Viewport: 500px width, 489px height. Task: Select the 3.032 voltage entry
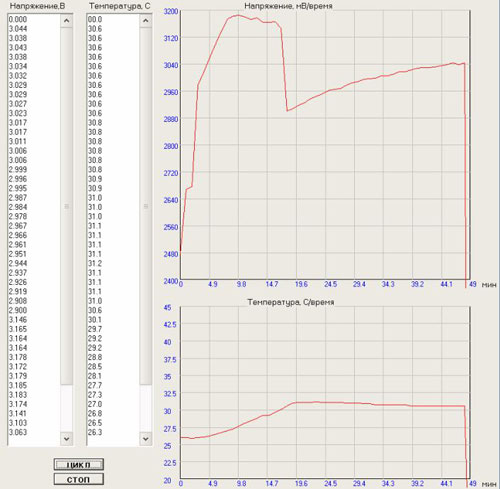(18, 76)
